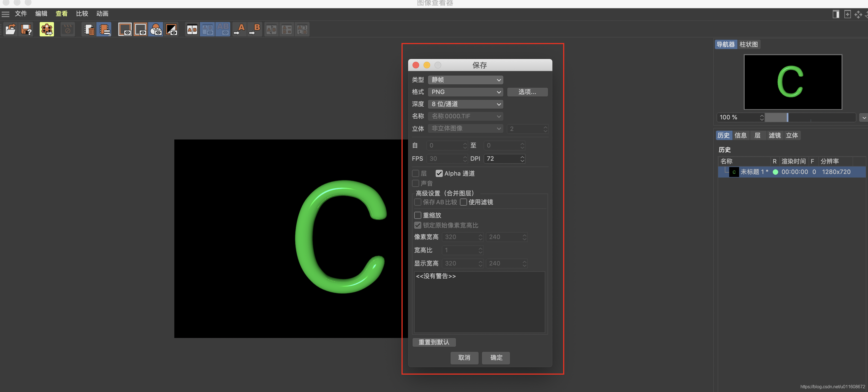Click the Open image folder icon
Image resolution: width=868 pixels, height=392 pixels.
[x=10, y=30]
